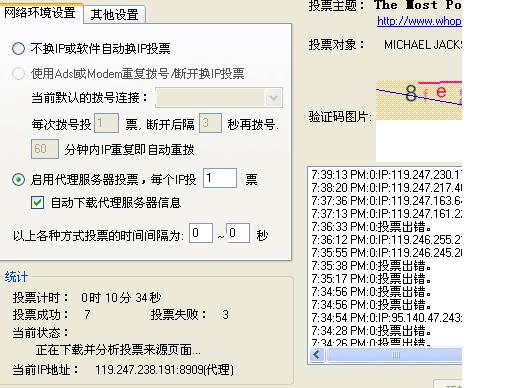This screenshot has width=512, height=388.
Task: Select log entry 7:34:54 PM IP 95.140.47.243
Action: tap(387, 318)
